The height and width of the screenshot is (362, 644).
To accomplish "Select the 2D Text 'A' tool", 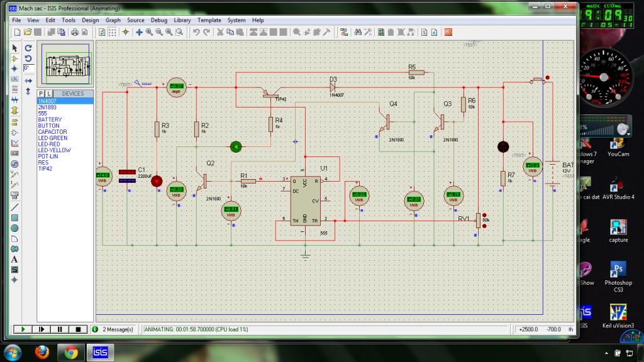I will click(15, 260).
